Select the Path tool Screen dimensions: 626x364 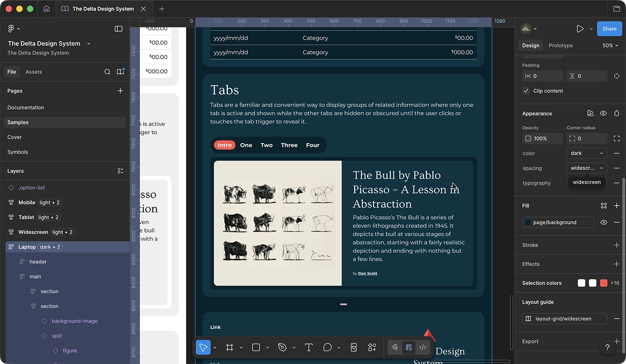(283, 347)
